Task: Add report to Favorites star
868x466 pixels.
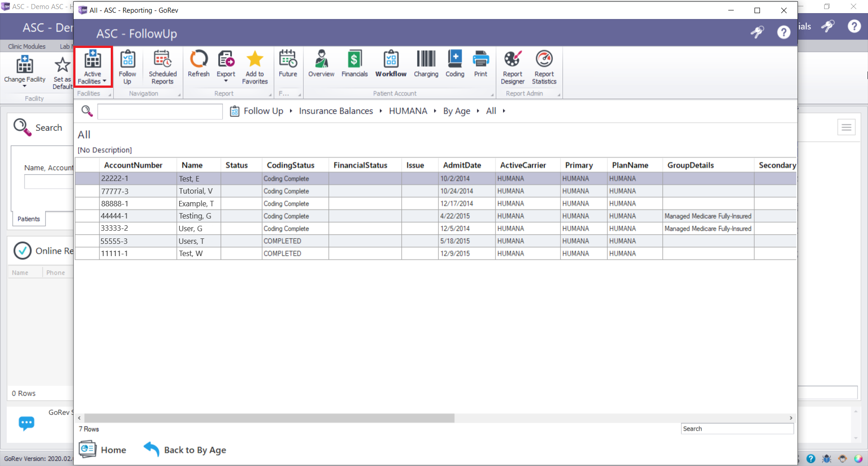Action: [255, 67]
